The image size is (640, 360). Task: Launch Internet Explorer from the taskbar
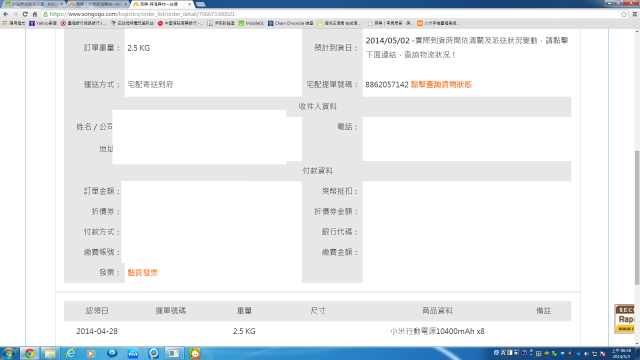pyautogui.click(x=71, y=353)
